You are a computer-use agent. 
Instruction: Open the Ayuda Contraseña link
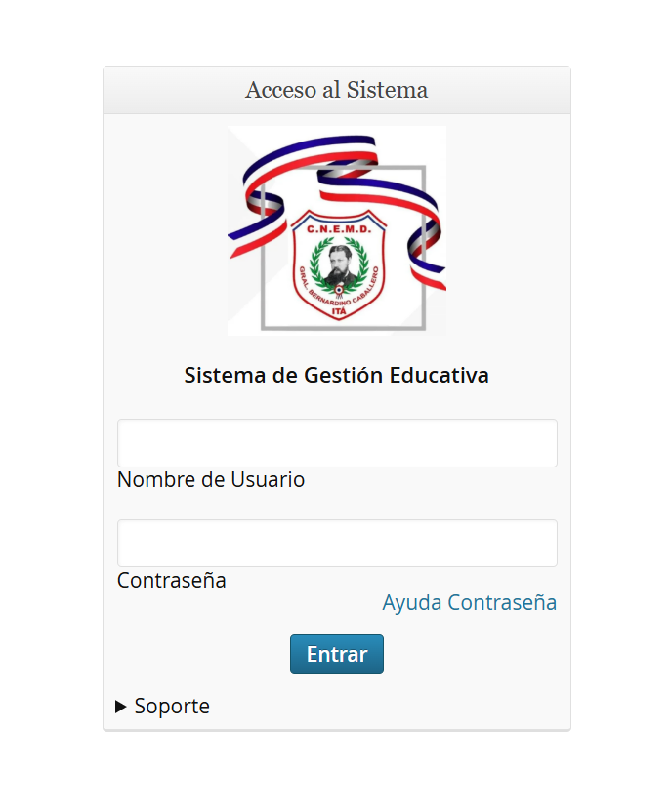(x=469, y=603)
